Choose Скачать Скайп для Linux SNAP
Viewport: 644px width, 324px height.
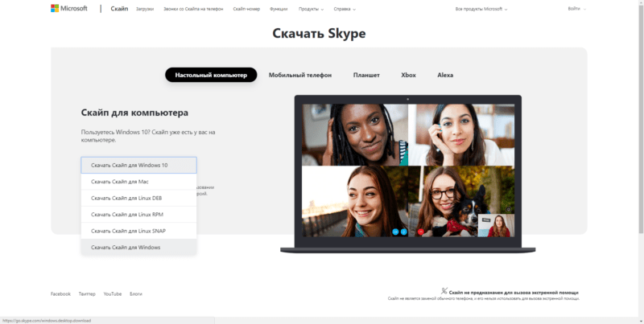point(138,231)
